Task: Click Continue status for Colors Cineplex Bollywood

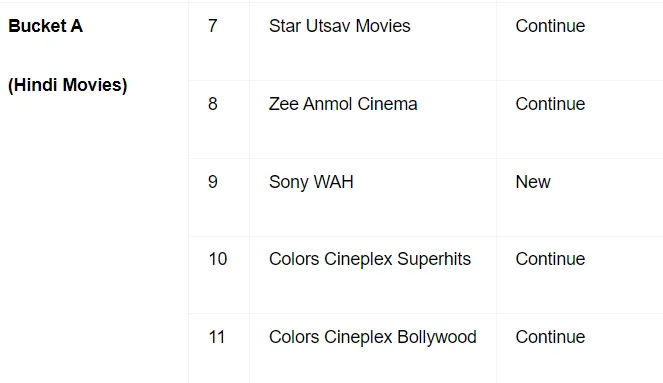Action: pos(550,337)
